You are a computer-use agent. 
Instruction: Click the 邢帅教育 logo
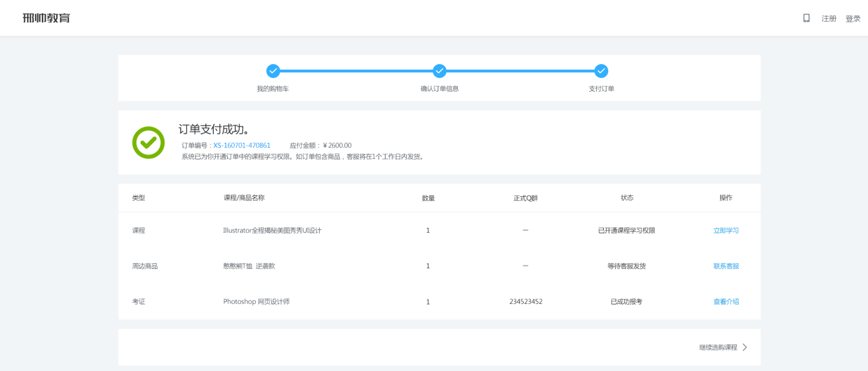46,18
